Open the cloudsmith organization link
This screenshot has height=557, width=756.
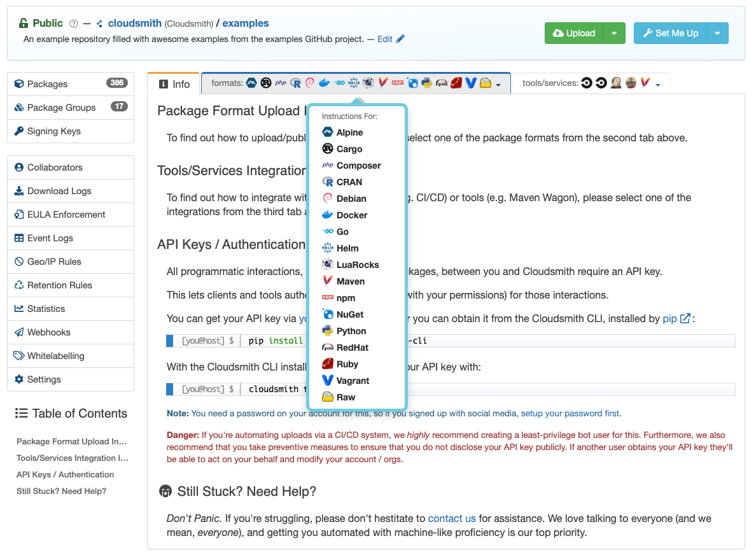pyautogui.click(x=134, y=23)
